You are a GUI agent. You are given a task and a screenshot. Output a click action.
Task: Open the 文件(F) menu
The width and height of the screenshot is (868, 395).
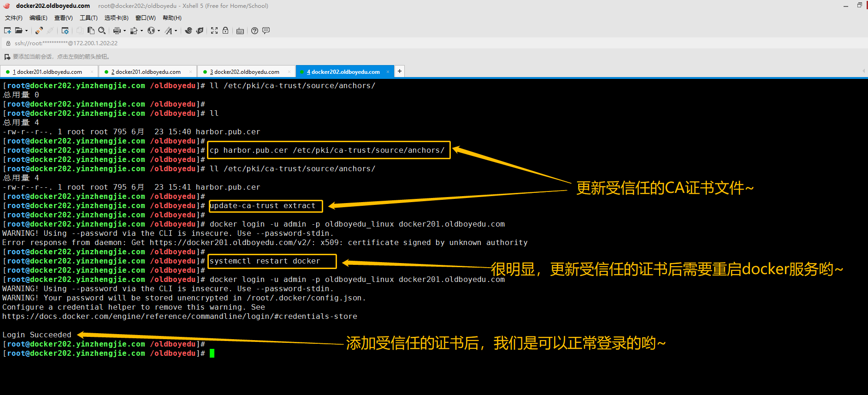pos(13,18)
